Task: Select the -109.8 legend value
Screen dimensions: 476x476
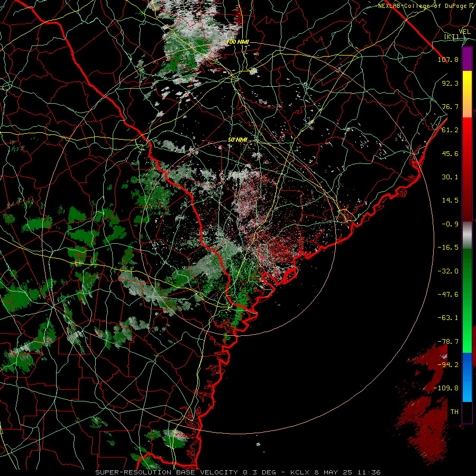Action: pyautogui.click(x=446, y=388)
